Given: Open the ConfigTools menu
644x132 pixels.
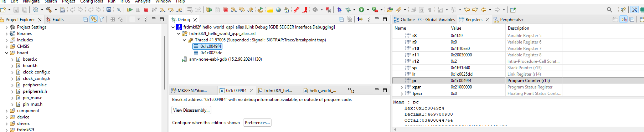Looking at the screenshot, I should pyautogui.click(x=92, y=1).
